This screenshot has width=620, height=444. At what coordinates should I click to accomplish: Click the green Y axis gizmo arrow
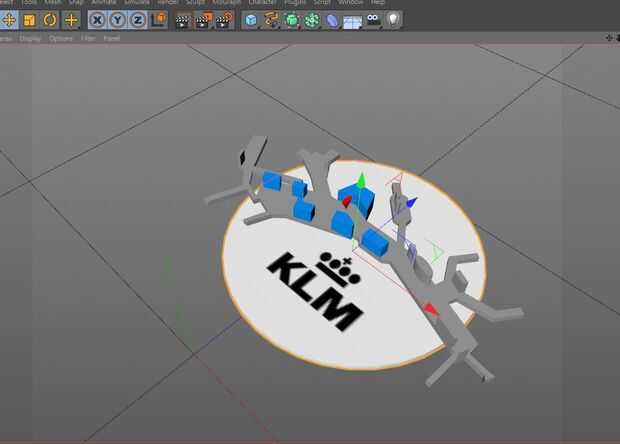pos(361,180)
